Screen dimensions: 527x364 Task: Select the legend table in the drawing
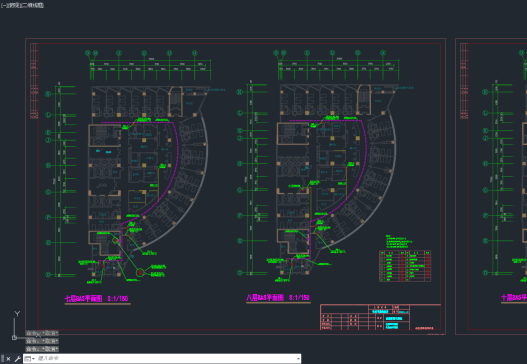coord(405,266)
